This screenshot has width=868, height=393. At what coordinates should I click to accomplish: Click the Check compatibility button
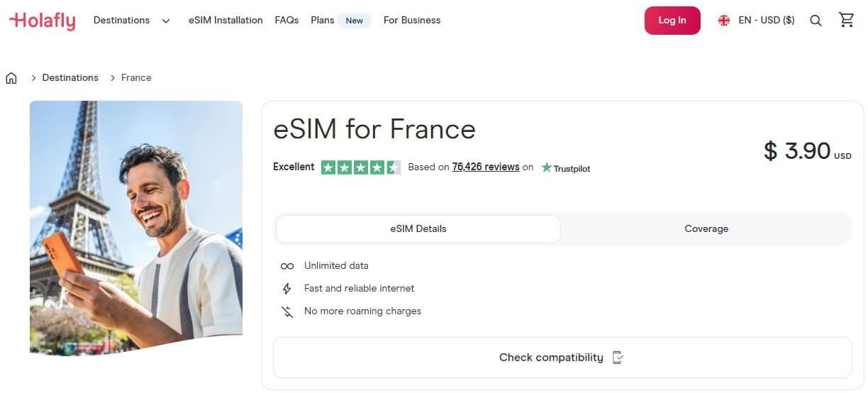click(x=562, y=358)
